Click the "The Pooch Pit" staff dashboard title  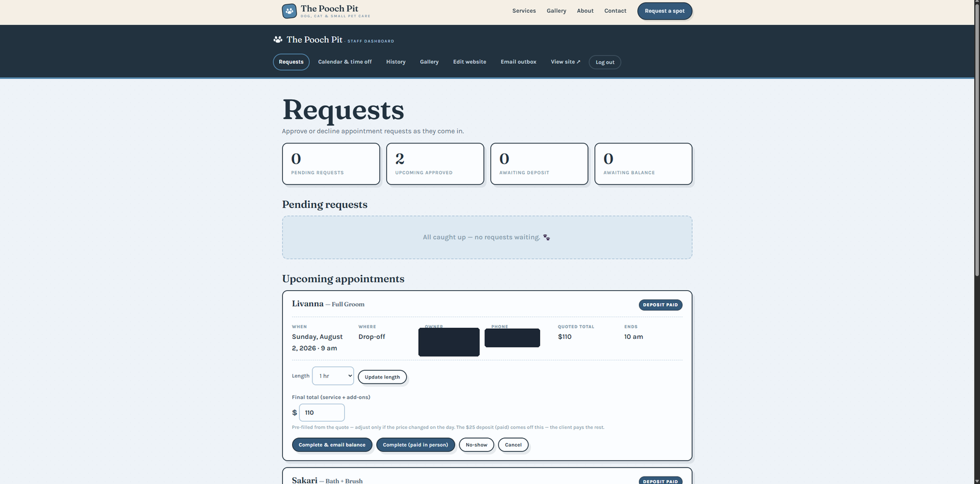pos(315,40)
